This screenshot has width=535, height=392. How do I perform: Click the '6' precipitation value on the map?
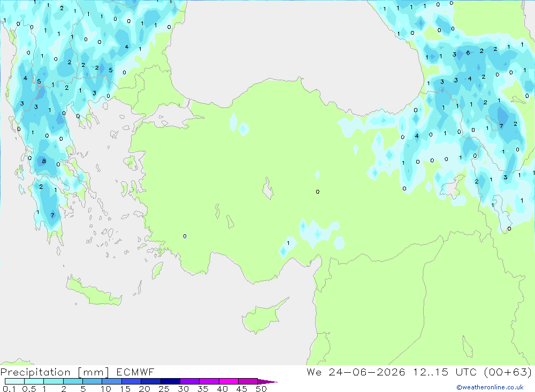(x=468, y=53)
